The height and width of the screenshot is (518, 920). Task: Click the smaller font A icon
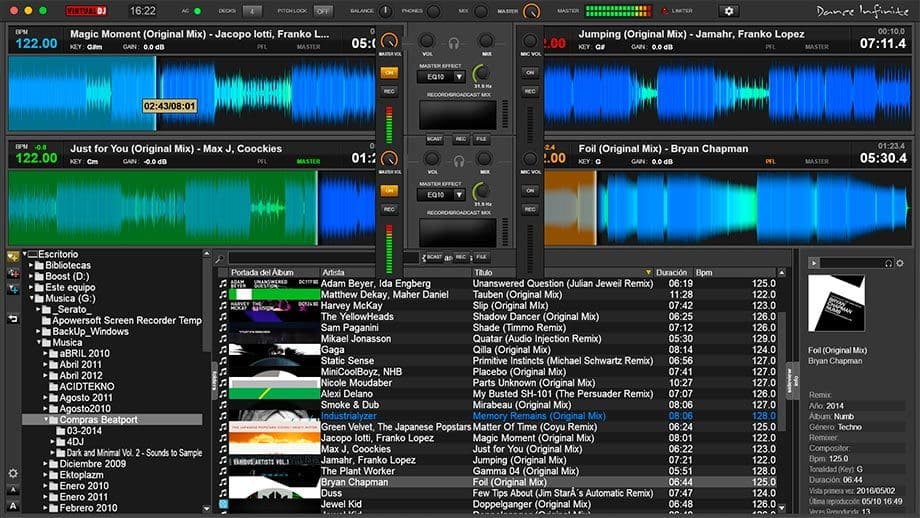pyautogui.click(x=13, y=490)
